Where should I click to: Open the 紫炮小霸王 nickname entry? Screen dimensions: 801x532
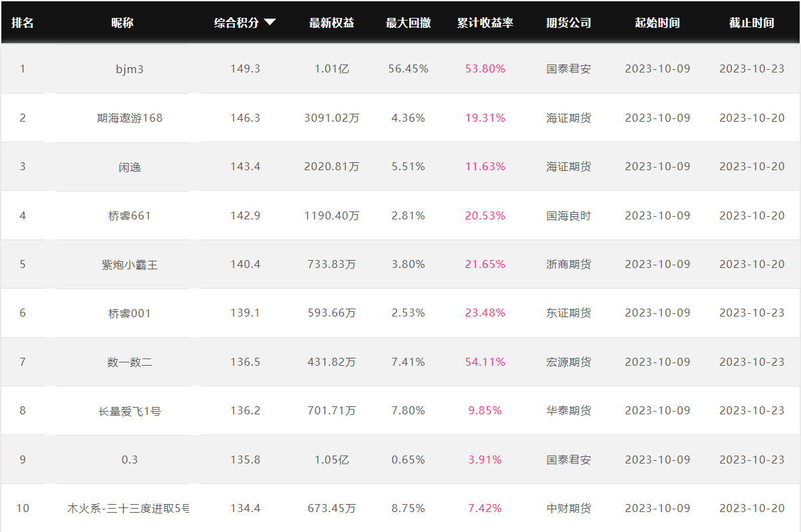(x=130, y=265)
